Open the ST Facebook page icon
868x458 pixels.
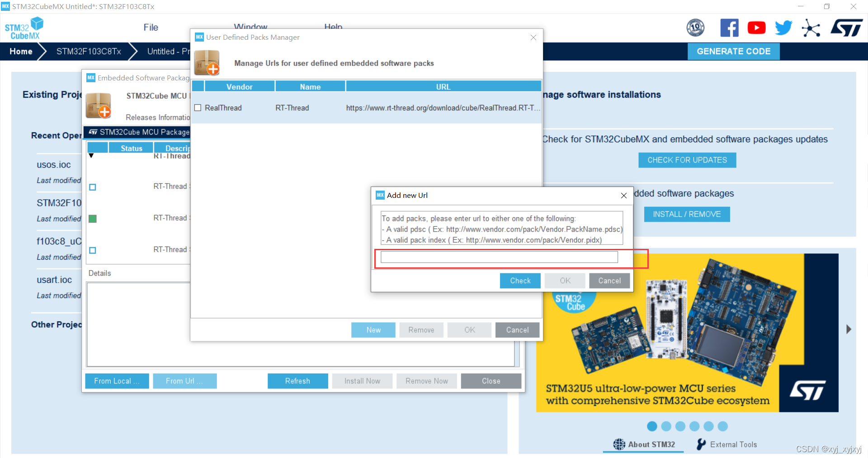click(729, 28)
